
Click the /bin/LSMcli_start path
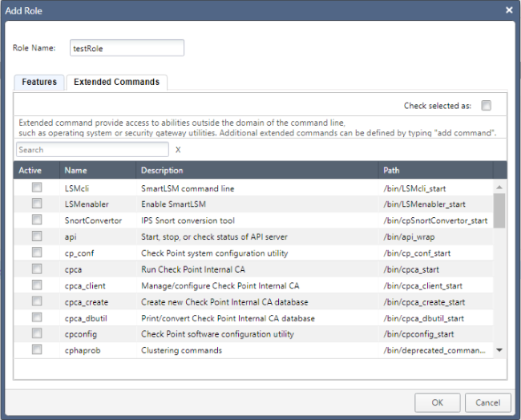click(x=414, y=188)
